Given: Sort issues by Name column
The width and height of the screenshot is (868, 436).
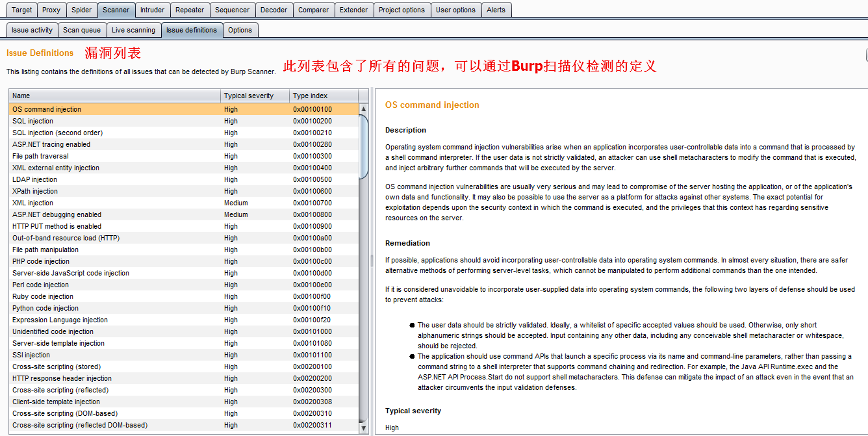Looking at the screenshot, I should click(x=114, y=96).
